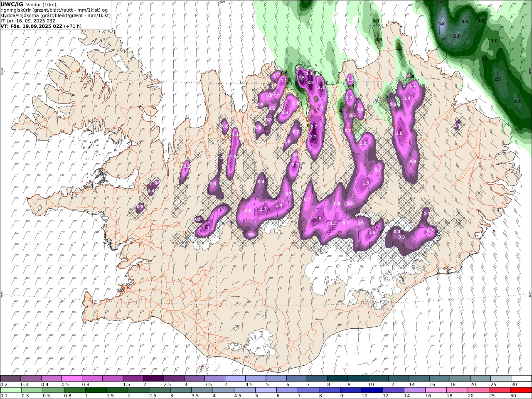532x399 pixels.
Task: Pick dark green rain swatch between 1 and 1.5
Action: coord(96,390)
